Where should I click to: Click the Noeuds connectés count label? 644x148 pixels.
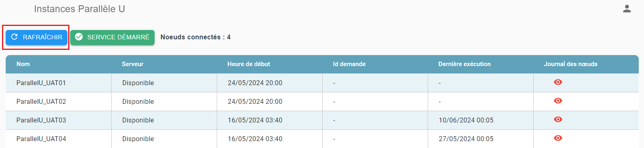tap(196, 37)
